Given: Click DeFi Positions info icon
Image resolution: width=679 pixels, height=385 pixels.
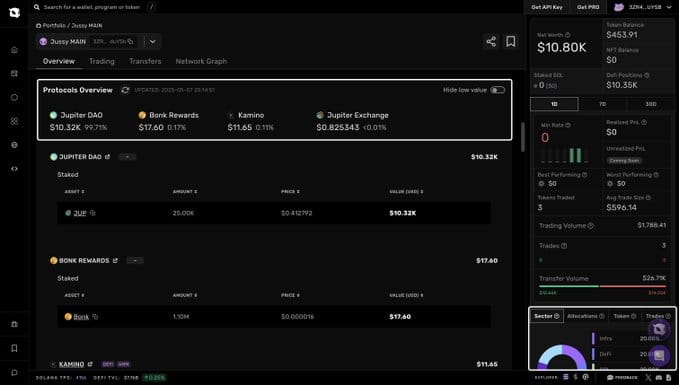Looking at the screenshot, I should coord(647,75).
